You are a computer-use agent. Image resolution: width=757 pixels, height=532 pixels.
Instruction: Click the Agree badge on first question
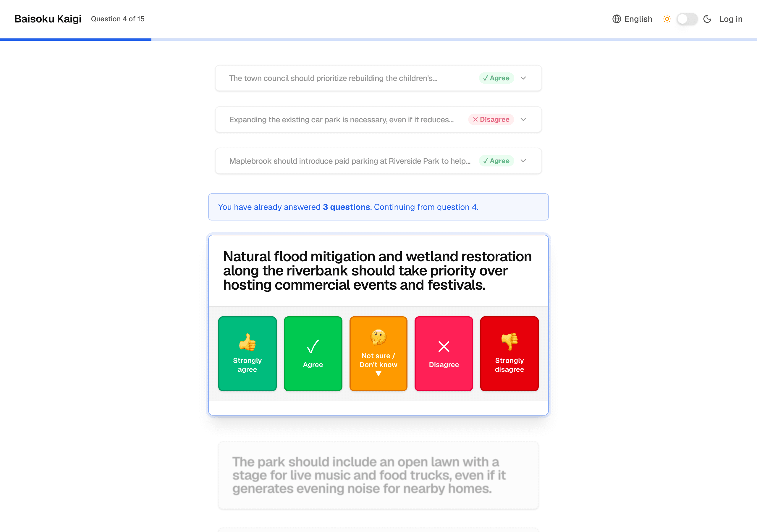click(x=496, y=78)
